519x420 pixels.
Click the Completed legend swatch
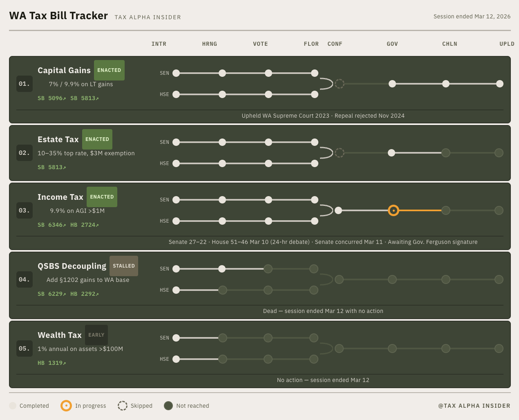coord(13,406)
